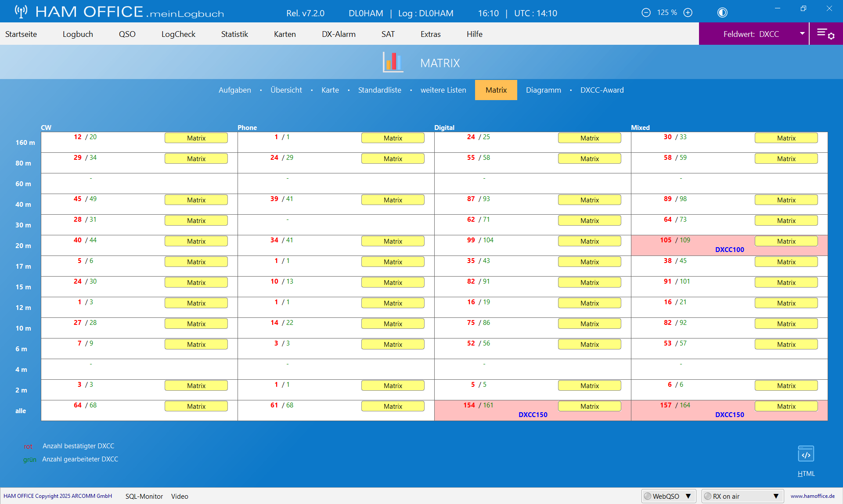Expand the Feldwert DXCC dropdown

point(802,34)
